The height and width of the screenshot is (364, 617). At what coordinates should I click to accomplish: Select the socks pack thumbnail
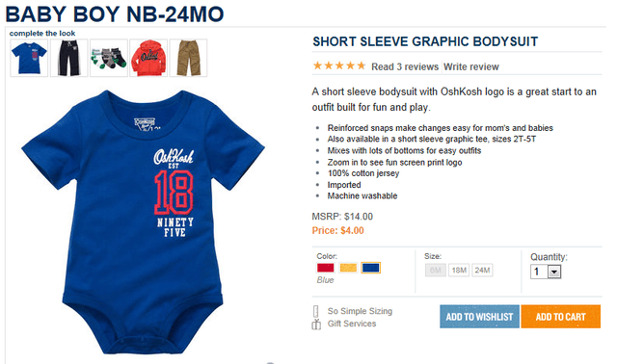(109, 58)
